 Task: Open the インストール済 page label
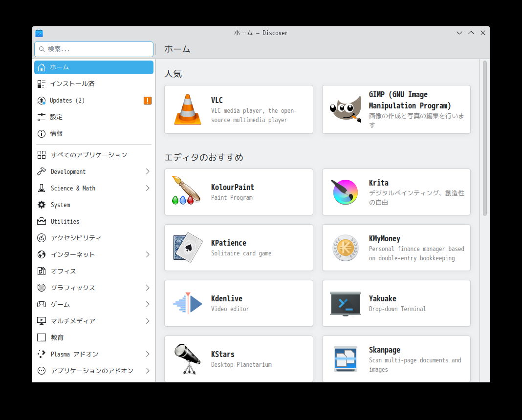(72, 84)
